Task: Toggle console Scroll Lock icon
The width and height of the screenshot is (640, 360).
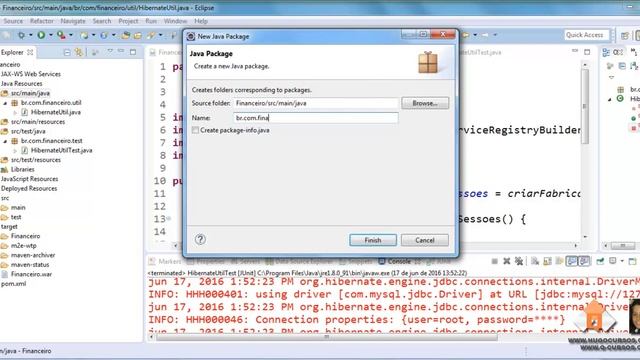Action: (x=547, y=261)
